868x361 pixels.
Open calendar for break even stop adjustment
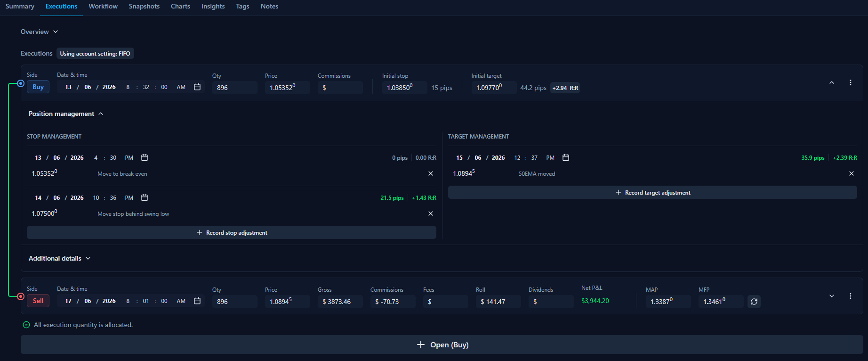[145, 158]
